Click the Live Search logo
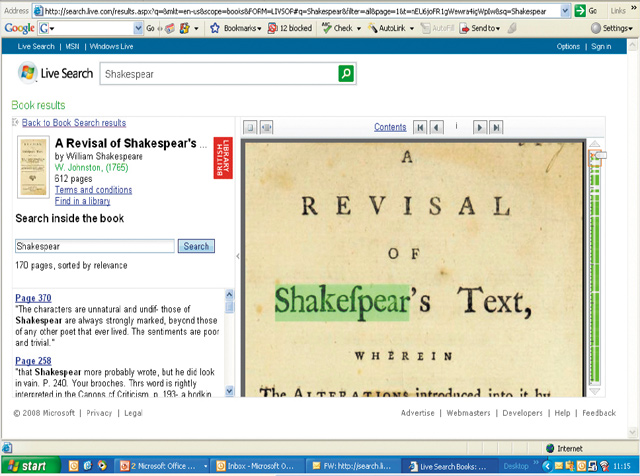The height and width of the screenshot is (476, 640). [56, 73]
